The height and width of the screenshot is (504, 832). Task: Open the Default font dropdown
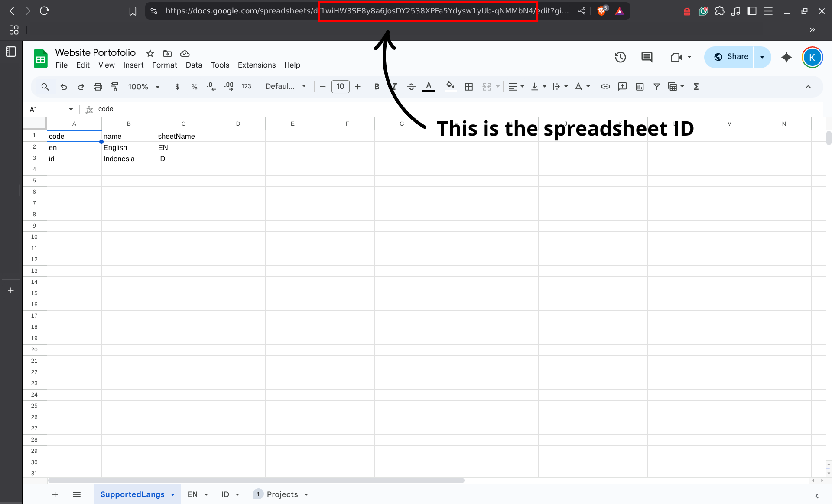[x=286, y=87]
